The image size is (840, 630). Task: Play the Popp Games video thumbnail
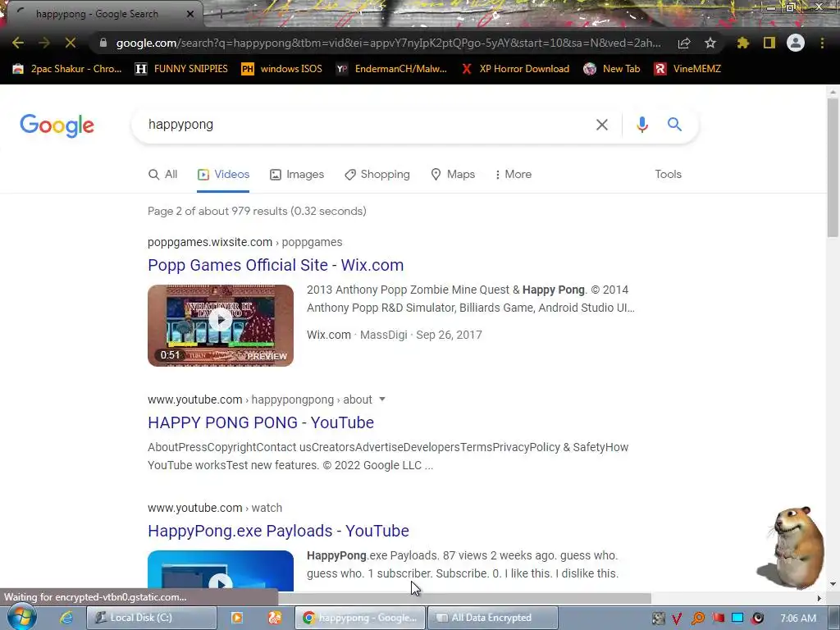[x=221, y=326]
